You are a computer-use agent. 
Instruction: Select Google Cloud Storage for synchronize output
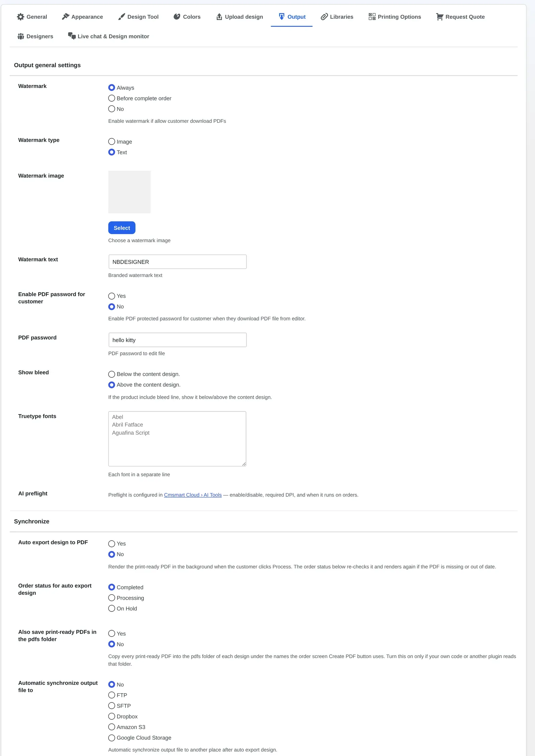coord(112,738)
